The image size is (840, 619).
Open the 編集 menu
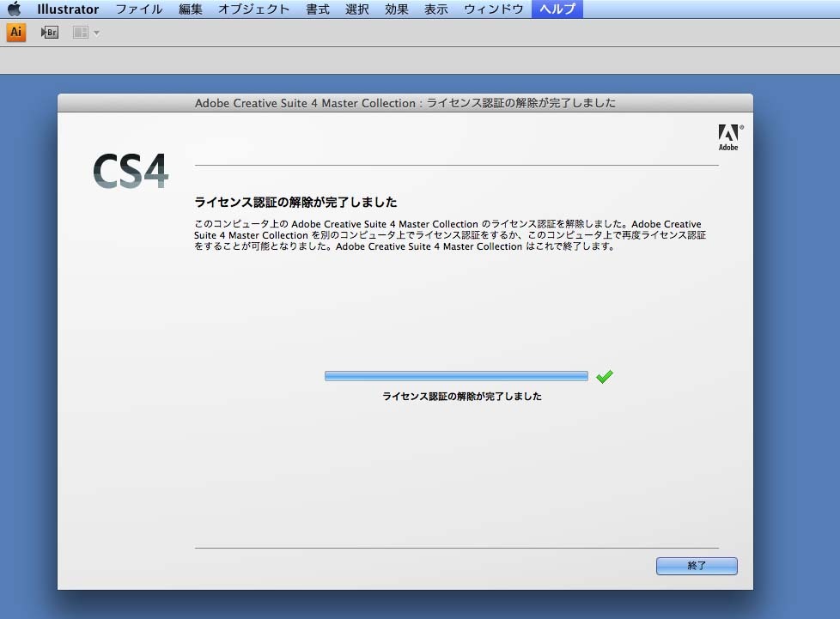[x=190, y=9]
